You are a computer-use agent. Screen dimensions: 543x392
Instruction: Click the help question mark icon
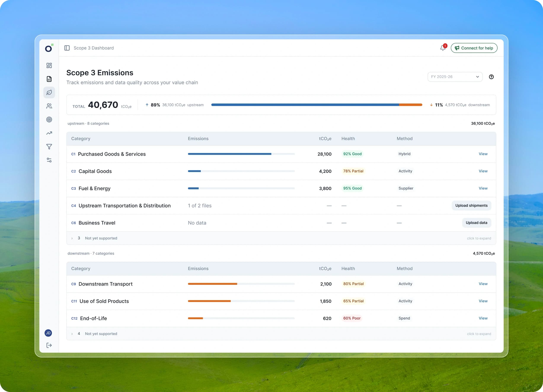(x=491, y=77)
